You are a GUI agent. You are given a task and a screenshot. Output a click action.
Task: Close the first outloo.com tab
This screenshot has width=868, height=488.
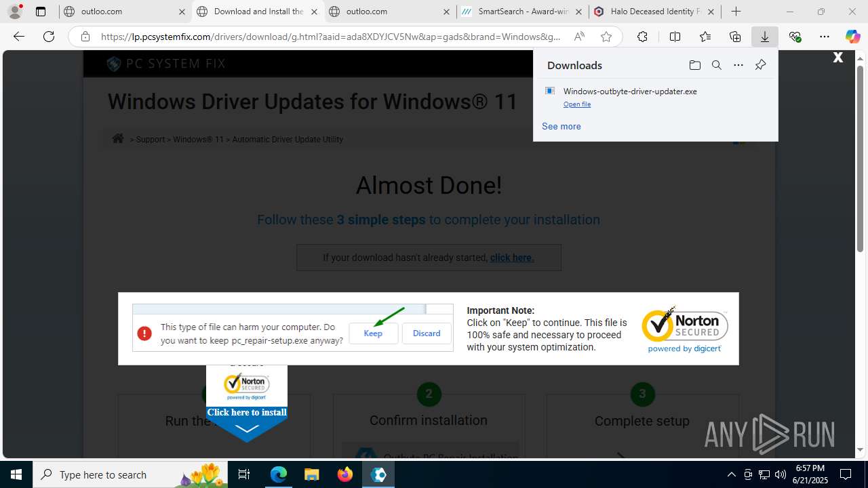coord(182,12)
